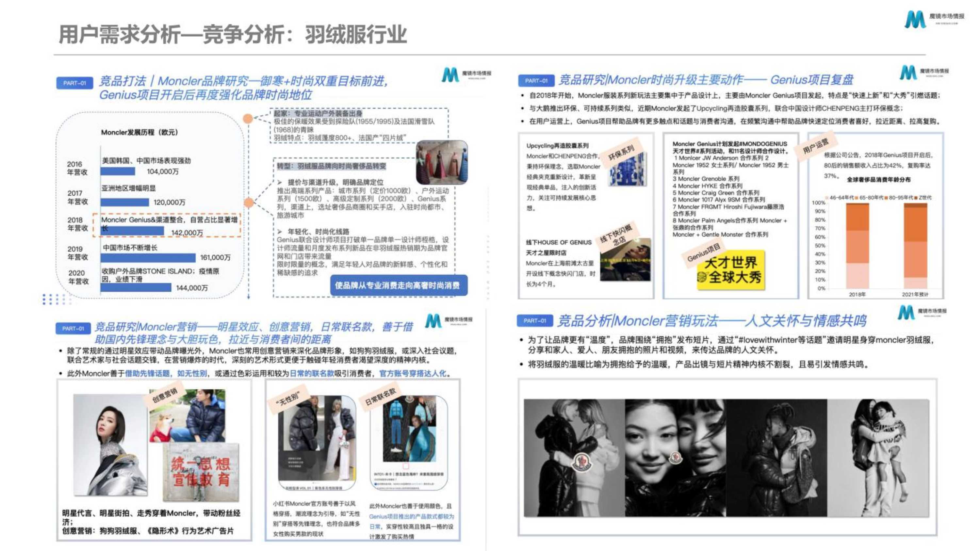Click the small logo right of the 竞品打法 heading

point(466,74)
